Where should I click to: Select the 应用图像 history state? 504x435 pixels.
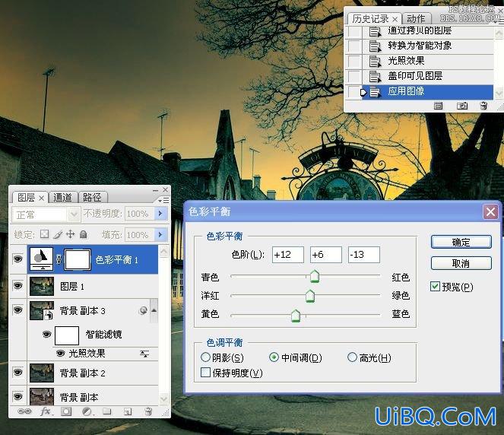click(x=420, y=92)
